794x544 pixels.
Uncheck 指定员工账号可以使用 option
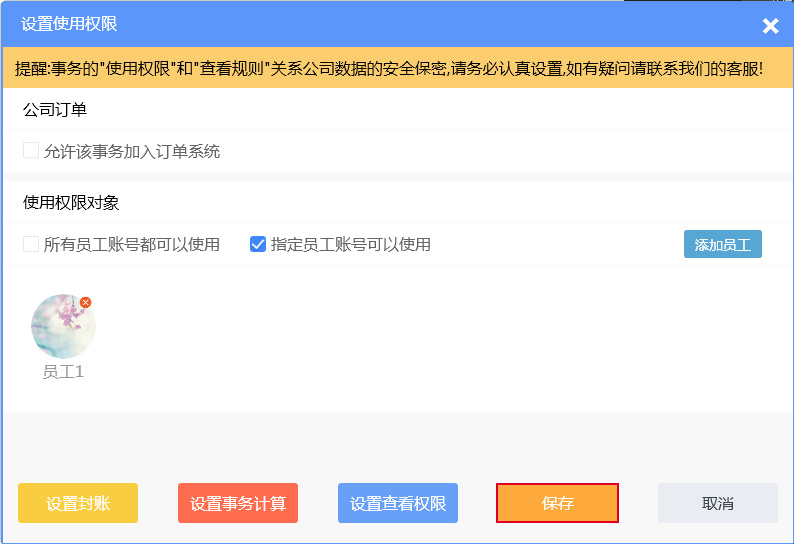258,244
